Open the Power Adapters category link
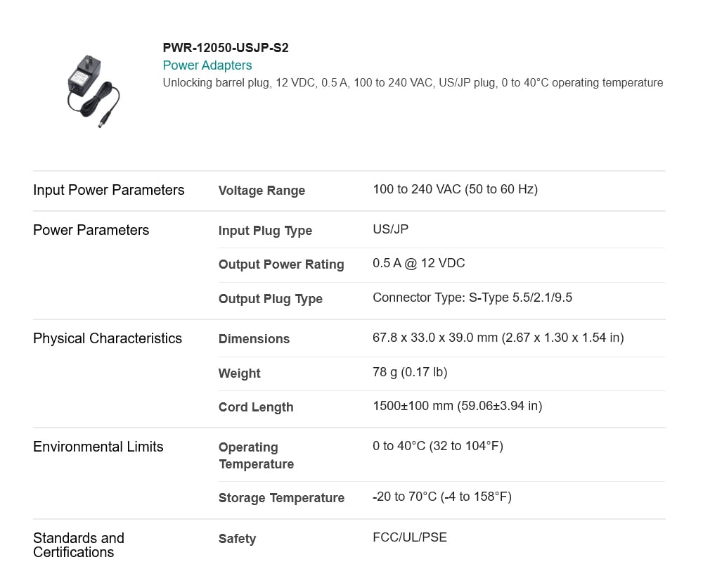Image resolution: width=703 pixels, height=588 pixels. [207, 65]
